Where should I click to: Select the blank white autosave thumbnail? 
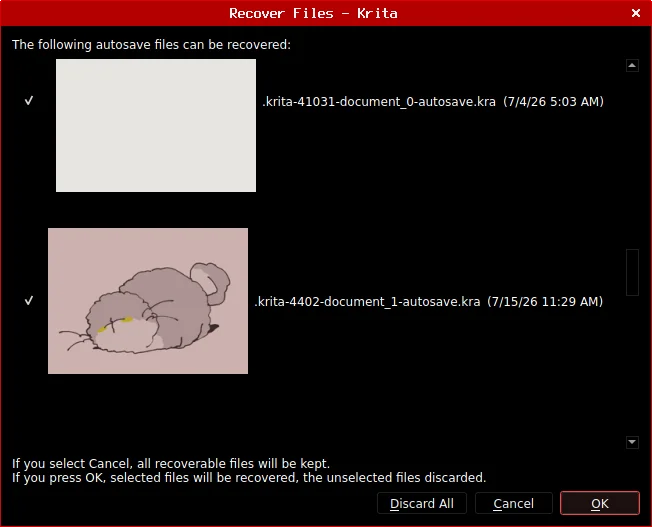click(x=156, y=125)
